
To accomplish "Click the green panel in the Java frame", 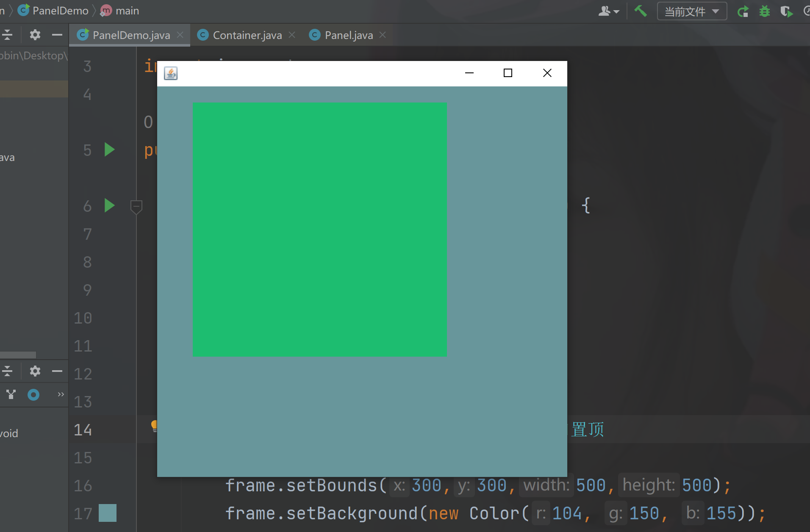I will (320, 229).
